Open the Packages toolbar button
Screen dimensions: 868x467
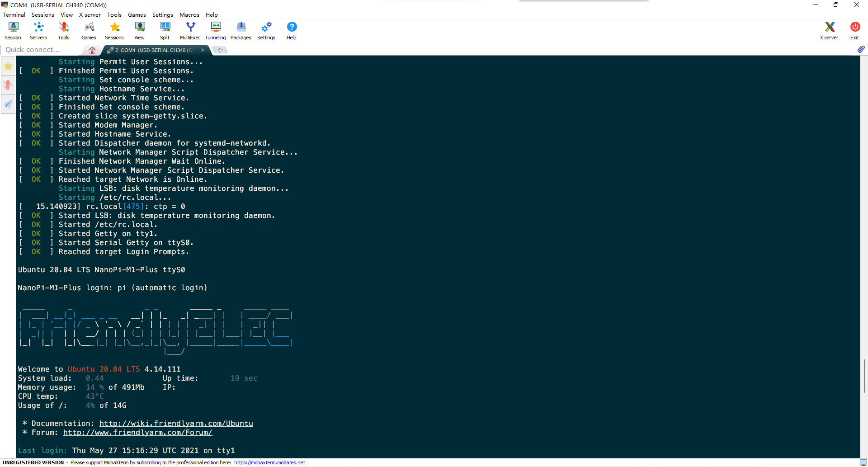point(241,31)
